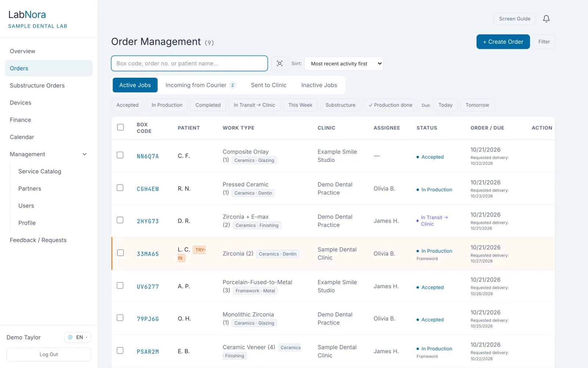
Task: Select all orders with header checkbox
Action: [x=120, y=127]
